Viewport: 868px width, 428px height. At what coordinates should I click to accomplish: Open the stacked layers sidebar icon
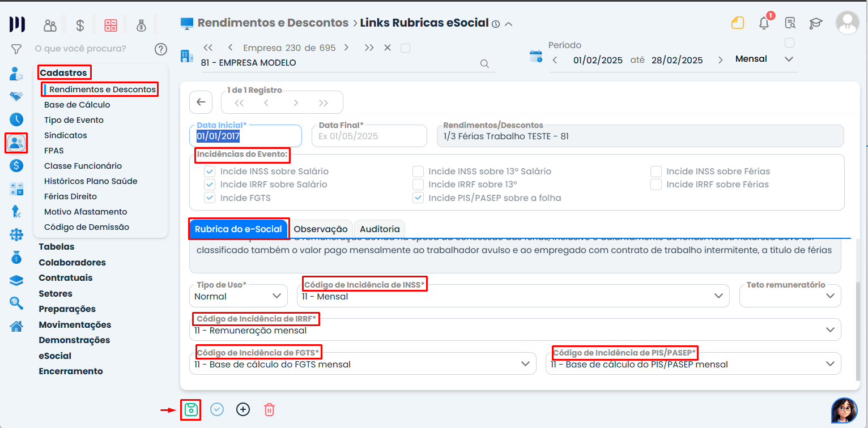[16, 281]
